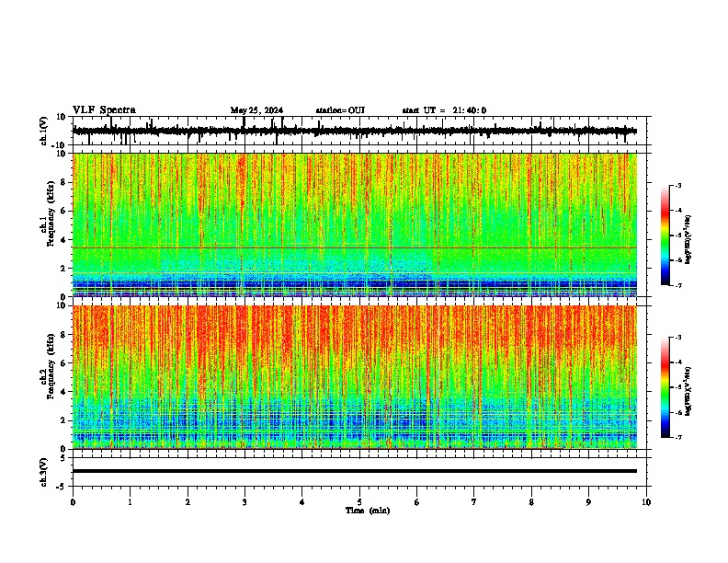Click time axis tick label "3"

[x=245, y=502]
